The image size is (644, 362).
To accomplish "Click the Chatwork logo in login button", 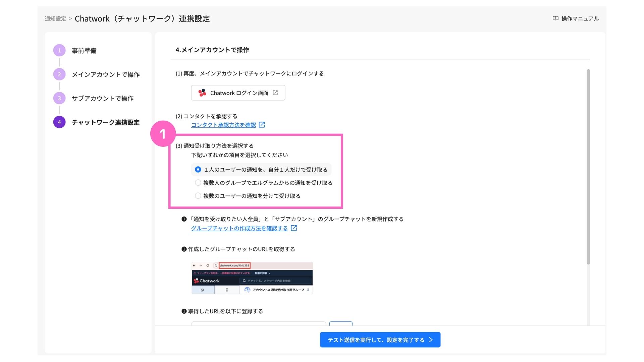I will (x=202, y=93).
